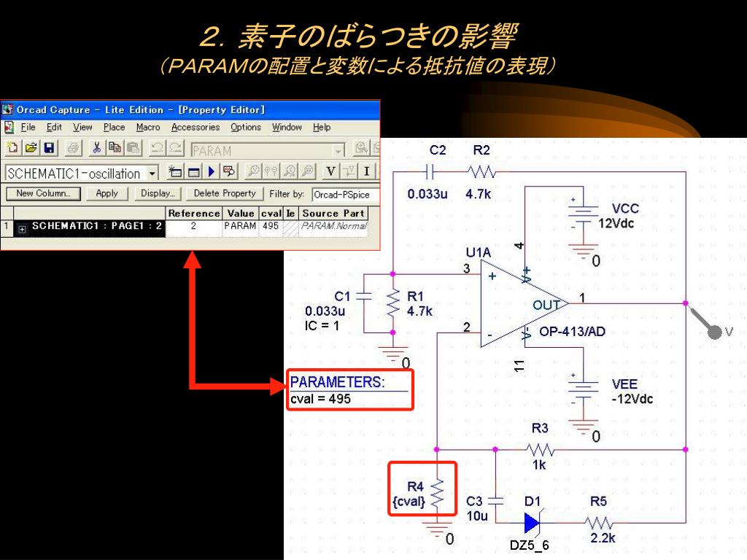This screenshot has height=560, width=747.
Task: Click the Print toolbar icon
Action: [73, 148]
